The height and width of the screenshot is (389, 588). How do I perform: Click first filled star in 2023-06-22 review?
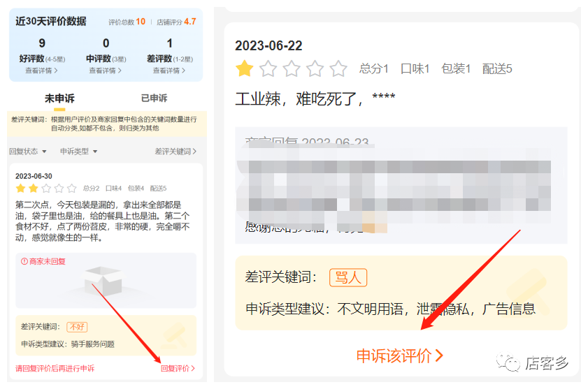[x=245, y=68]
